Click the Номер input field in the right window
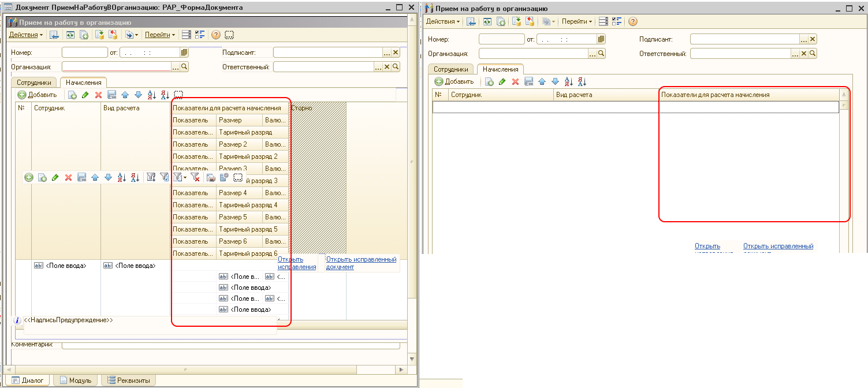This screenshot has width=868, height=388. point(501,39)
